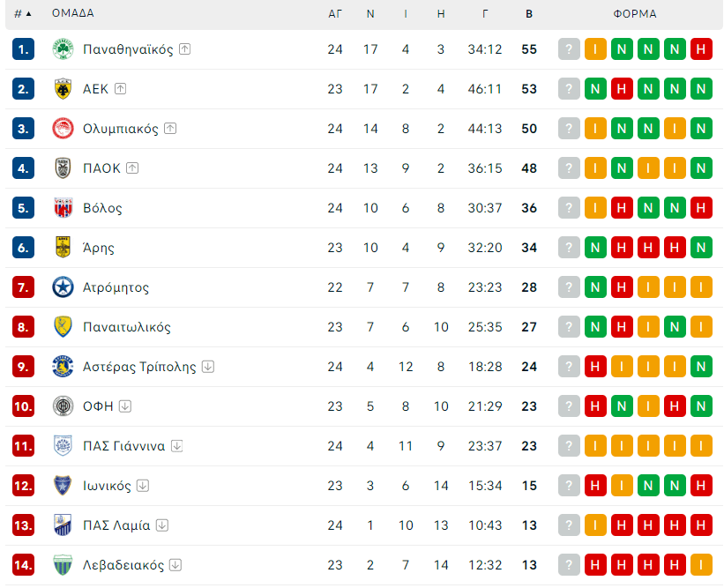724x588 pixels.
Task: Click the Ιωνικός team name
Action: tap(107, 486)
